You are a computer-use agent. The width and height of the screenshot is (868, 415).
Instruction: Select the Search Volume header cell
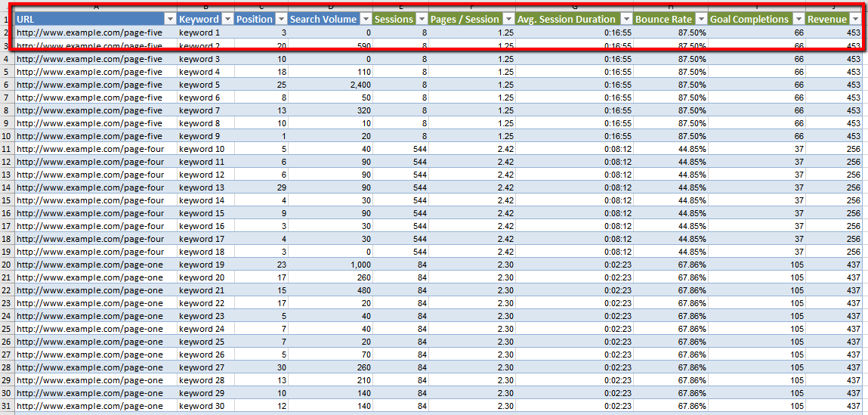tap(330, 20)
